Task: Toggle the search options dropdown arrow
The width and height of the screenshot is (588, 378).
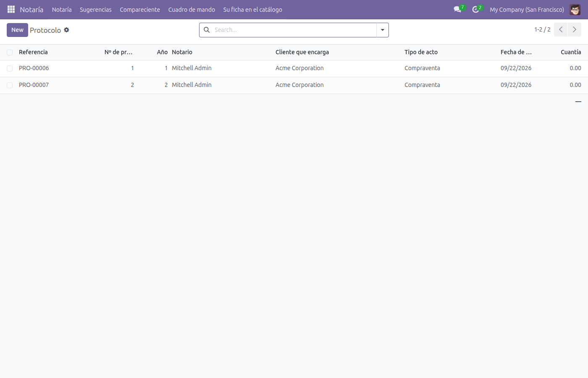Action: (383, 30)
